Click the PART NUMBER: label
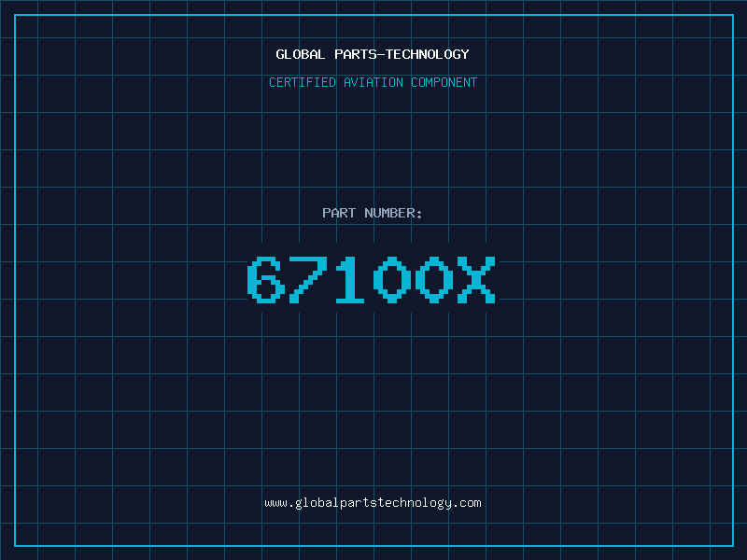The height and width of the screenshot is (560, 747). [x=372, y=213]
